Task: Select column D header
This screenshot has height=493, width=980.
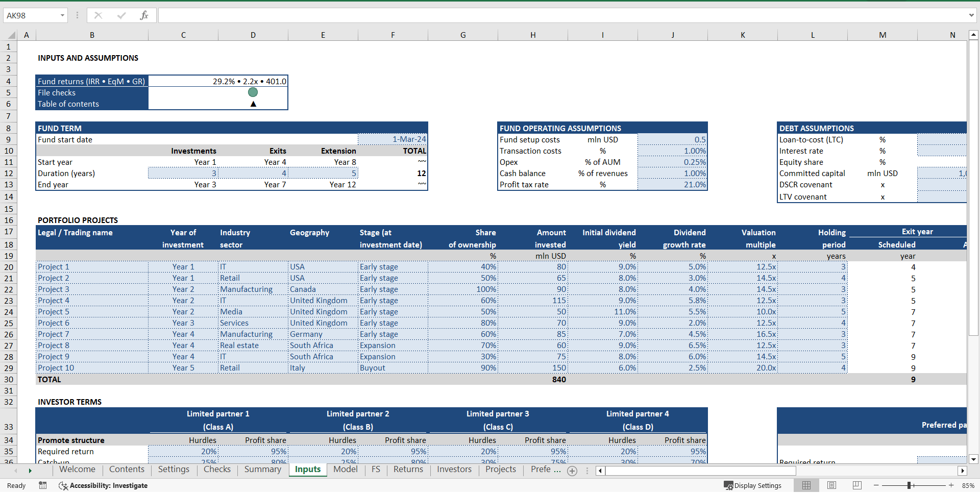Action: (x=253, y=35)
